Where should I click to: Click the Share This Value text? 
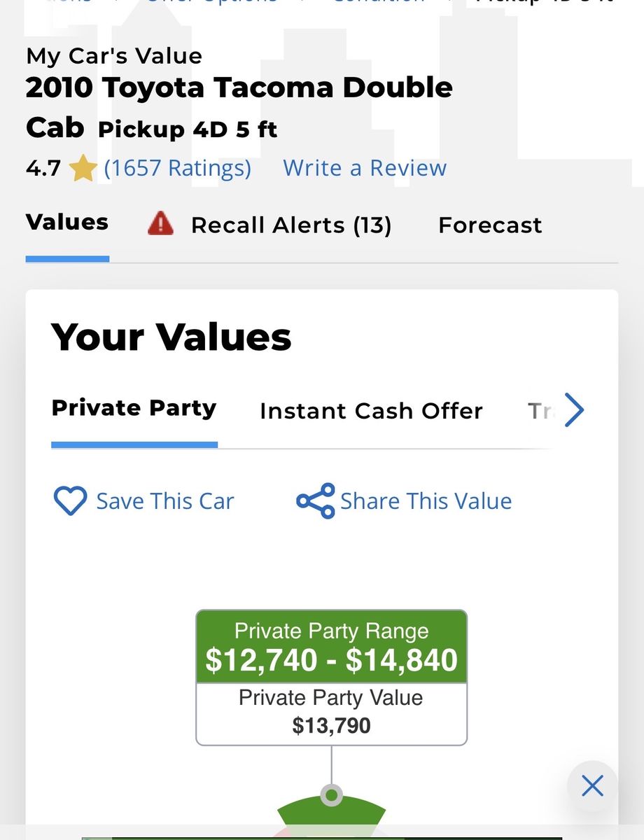(426, 501)
